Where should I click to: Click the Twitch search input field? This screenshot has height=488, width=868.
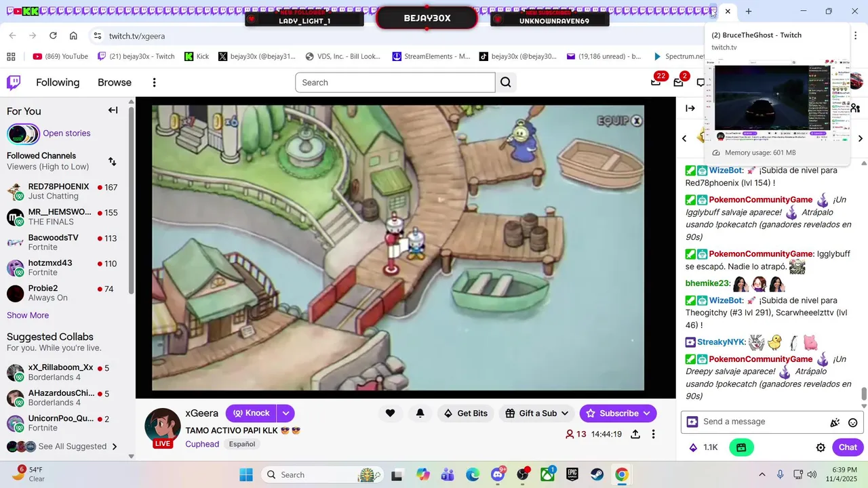(x=395, y=83)
